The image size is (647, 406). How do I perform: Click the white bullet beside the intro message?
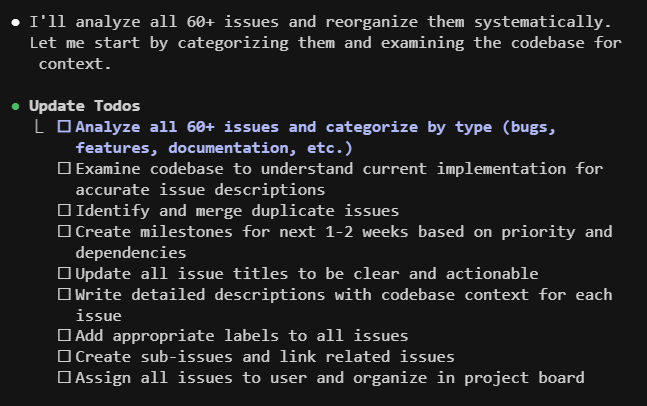click(16, 22)
